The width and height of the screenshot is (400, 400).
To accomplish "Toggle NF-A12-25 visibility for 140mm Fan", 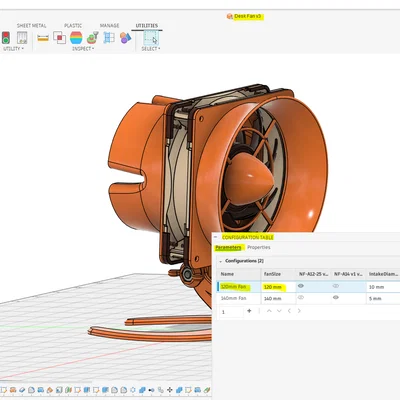I will point(301,297).
